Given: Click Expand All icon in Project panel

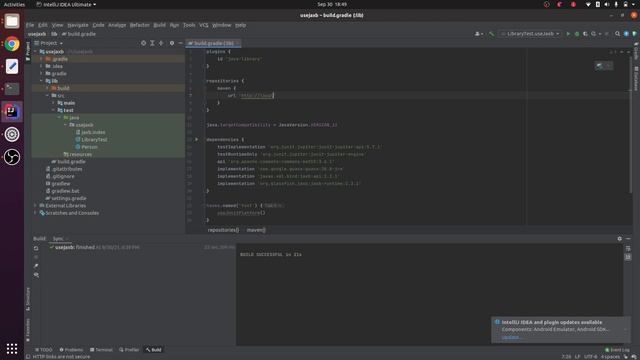Looking at the screenshot, I should pyautogui.click(x=152, y=43).
